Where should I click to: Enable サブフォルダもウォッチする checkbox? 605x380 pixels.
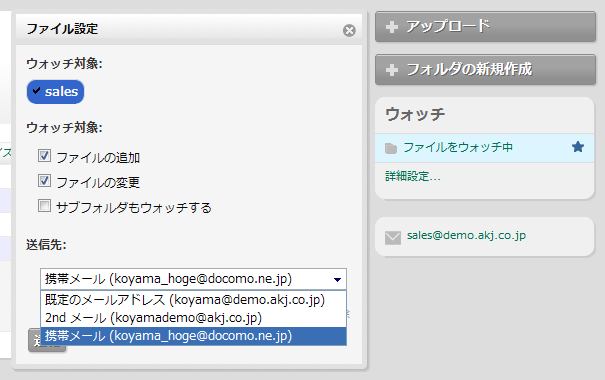click(x=44, y=206)
